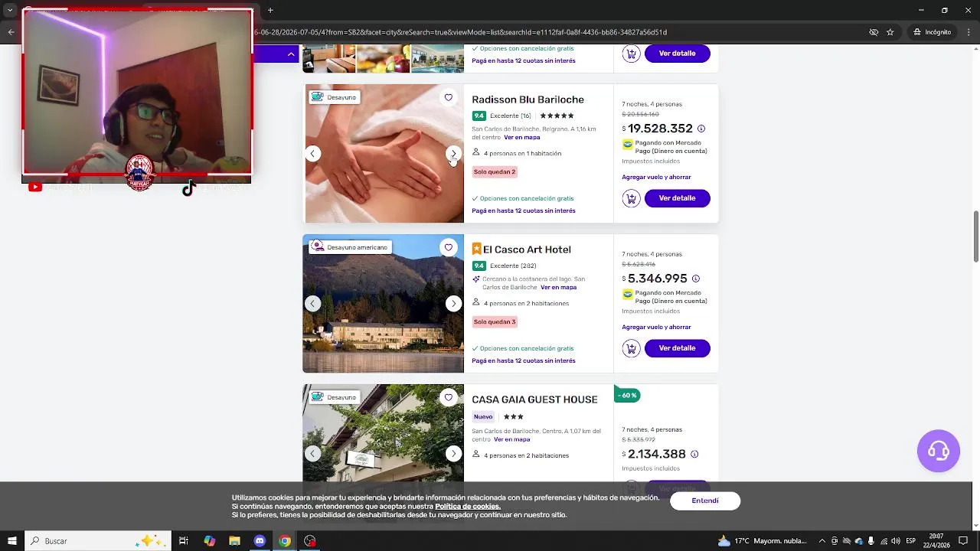Viewport: 980px width, 551px height.
Task: Open price info icon next to 2.134.388
Action: 694,454
